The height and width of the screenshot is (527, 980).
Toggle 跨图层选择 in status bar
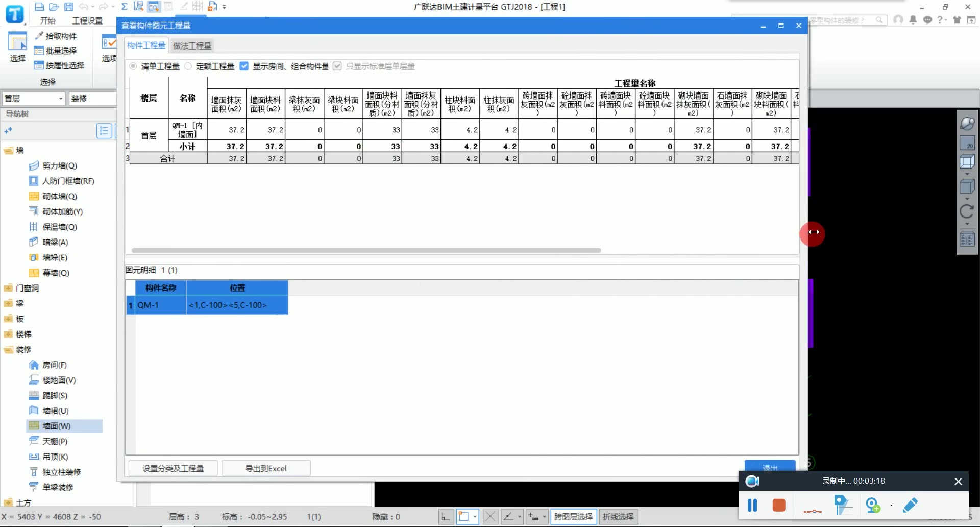pyautogui.click(x=573, y=517)
